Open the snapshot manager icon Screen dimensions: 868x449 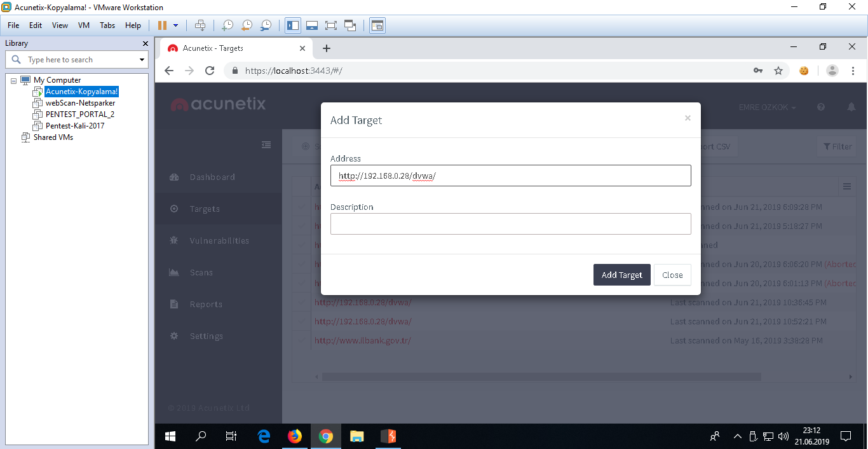point(266,25)
